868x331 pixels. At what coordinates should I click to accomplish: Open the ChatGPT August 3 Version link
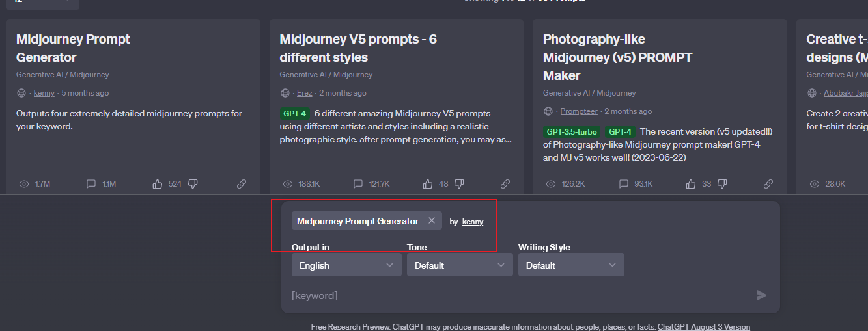click(704, 327)
